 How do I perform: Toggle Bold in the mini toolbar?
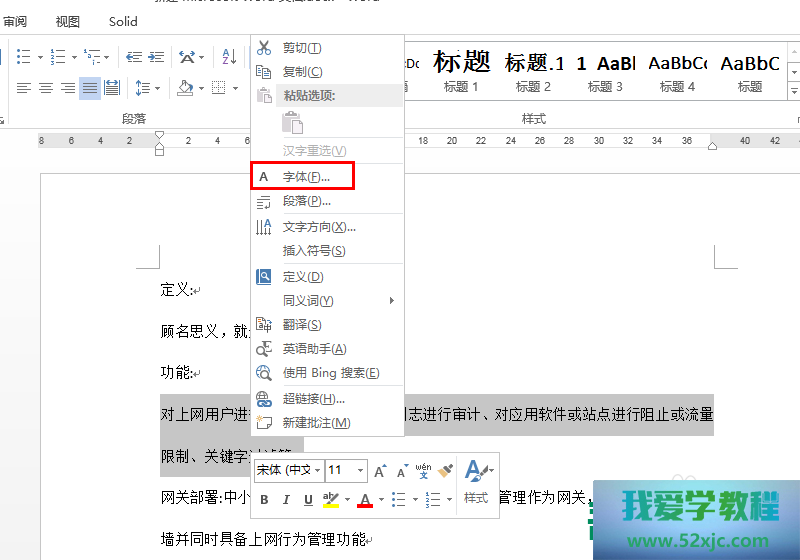tap(264, 499)
